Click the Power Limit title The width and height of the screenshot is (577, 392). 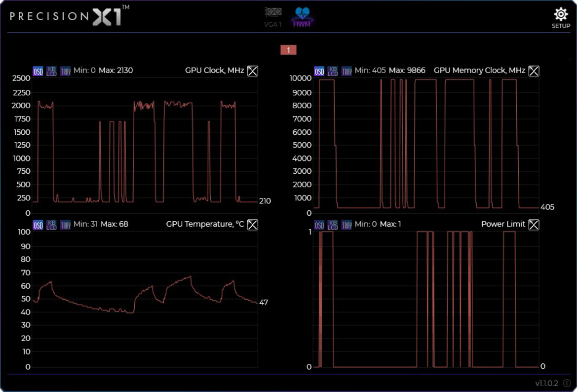coord(503,224)
